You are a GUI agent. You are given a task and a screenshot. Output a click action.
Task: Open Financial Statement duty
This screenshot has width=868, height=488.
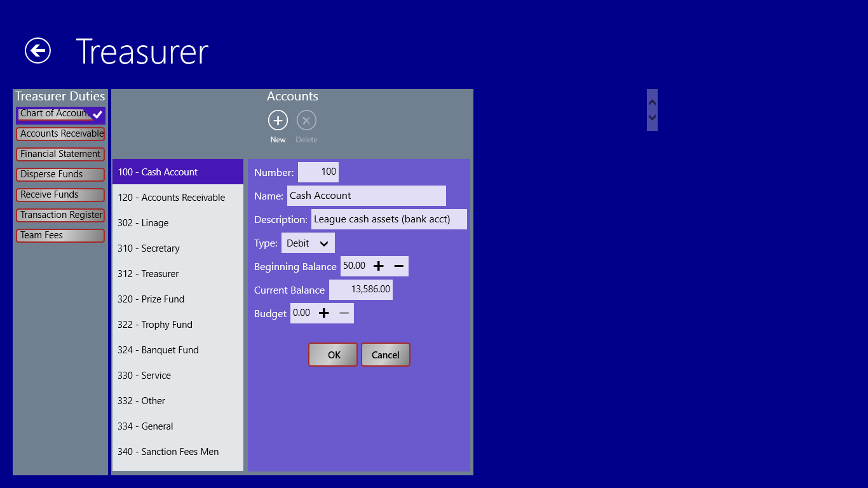[x=60, y=154]
